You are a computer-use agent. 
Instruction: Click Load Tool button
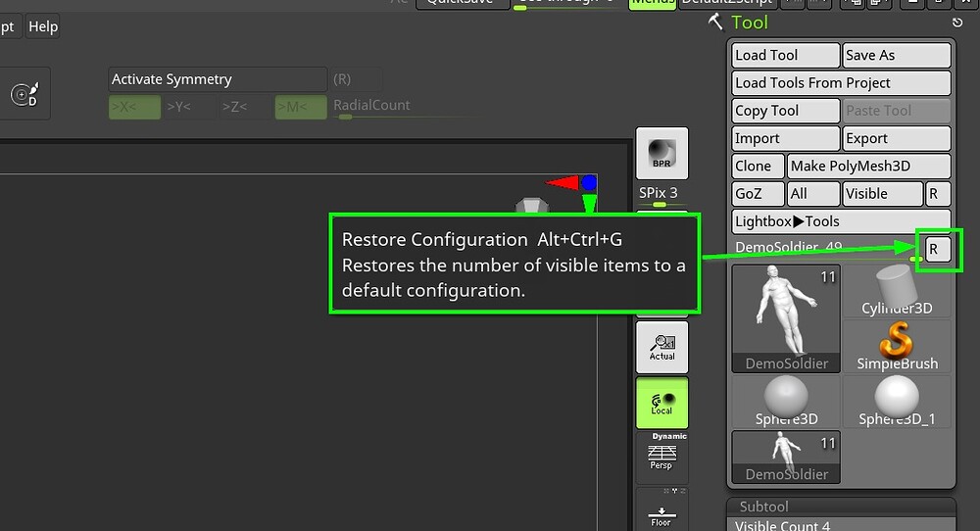pyautogui.click(x=786, y=55)
